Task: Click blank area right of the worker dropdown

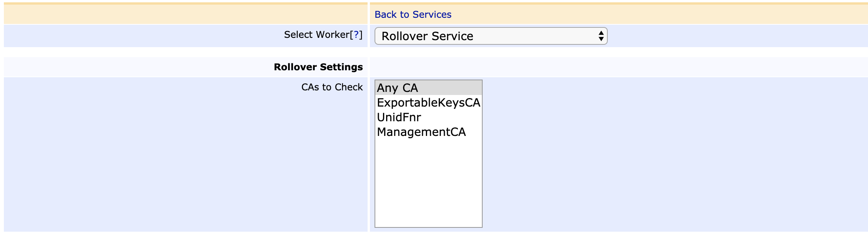Action: click(734, 36)
